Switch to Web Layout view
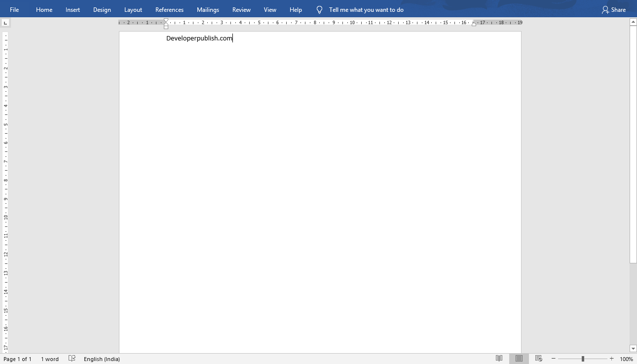 click(x=538, y=359)
